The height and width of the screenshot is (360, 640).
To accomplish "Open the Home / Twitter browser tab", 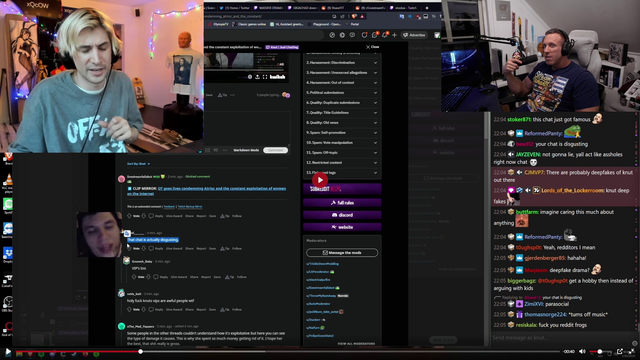I will tap(234, 8).
